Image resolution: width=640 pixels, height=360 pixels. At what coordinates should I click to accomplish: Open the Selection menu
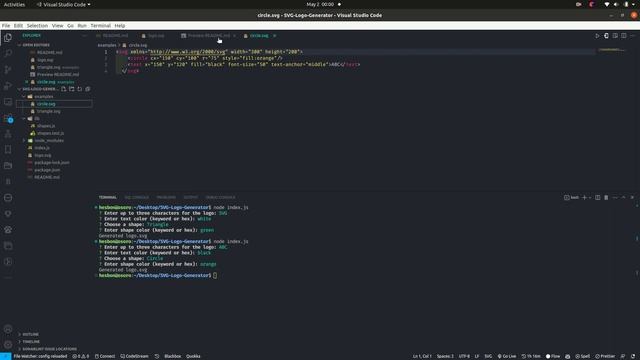pos(37,25)
